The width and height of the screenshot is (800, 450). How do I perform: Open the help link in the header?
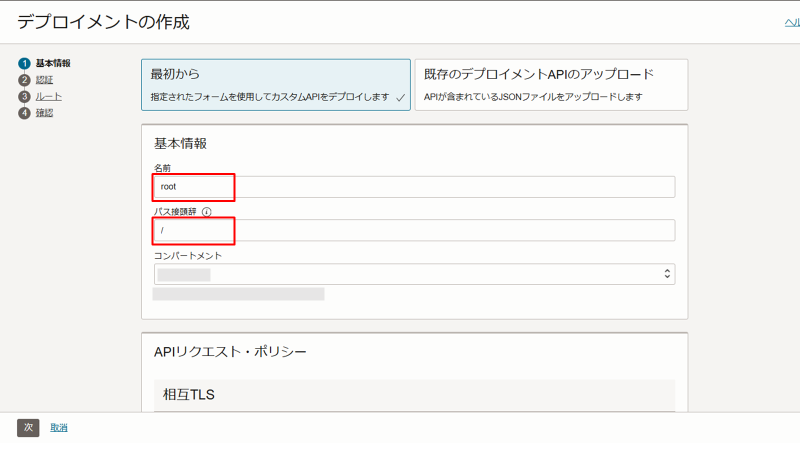point(792,22)
